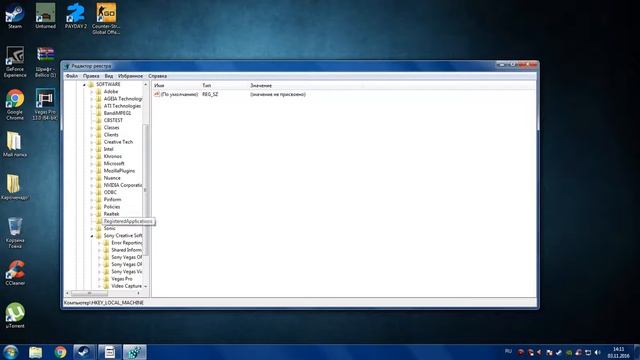
Task: Switch to Chrome in the taskbar
Action: pyautogui.click(x=60, y=352)
